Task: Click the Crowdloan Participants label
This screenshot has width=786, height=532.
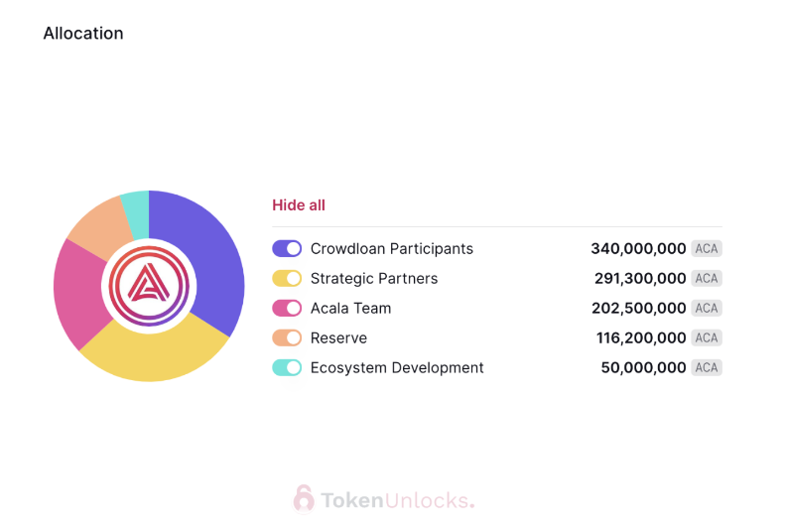Action: point(391,249)
